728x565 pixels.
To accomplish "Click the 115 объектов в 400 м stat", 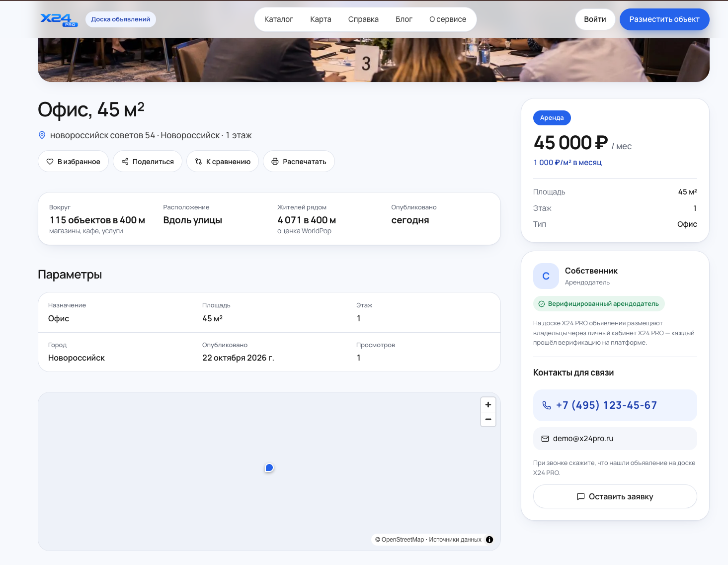I will tap(97, 220).
